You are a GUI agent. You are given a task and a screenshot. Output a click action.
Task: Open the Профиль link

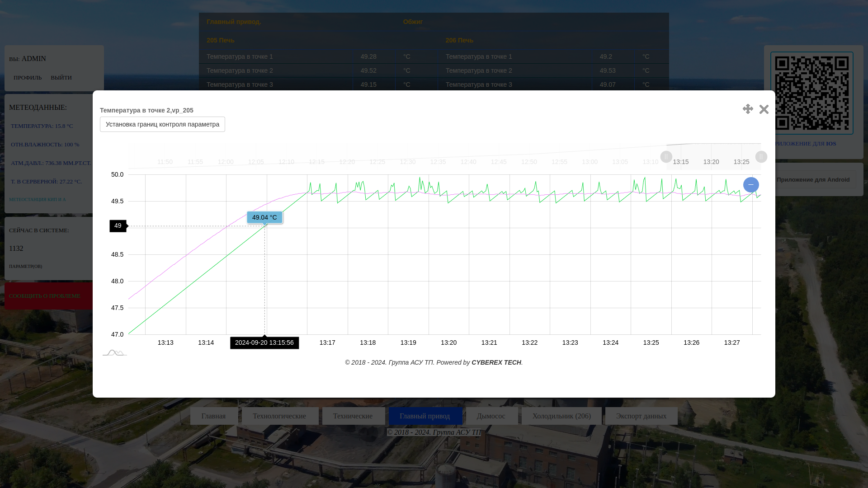[28, 78]
